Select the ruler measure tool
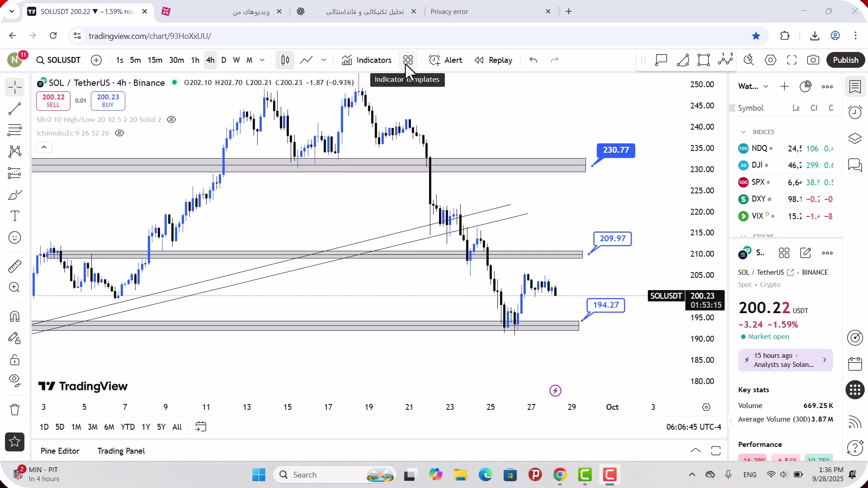 coord(15,266)
